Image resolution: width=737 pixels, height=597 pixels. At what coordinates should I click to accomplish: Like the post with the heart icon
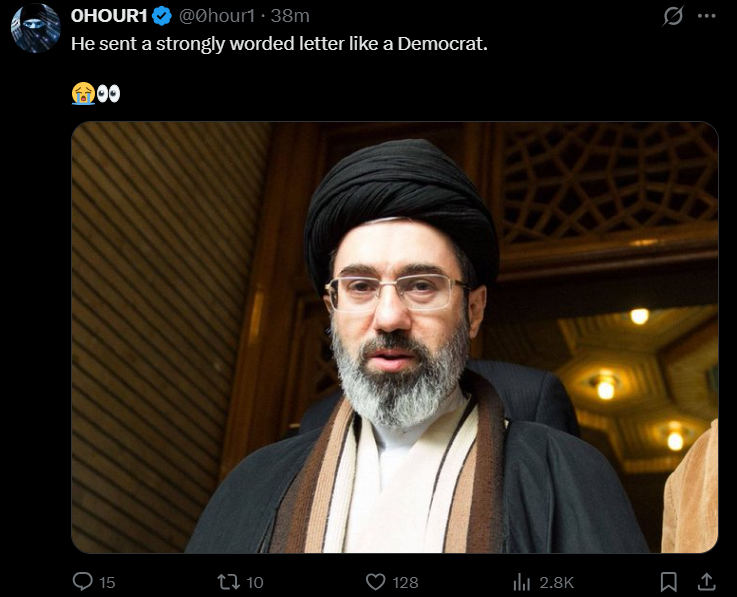click(x=376, y=582)
